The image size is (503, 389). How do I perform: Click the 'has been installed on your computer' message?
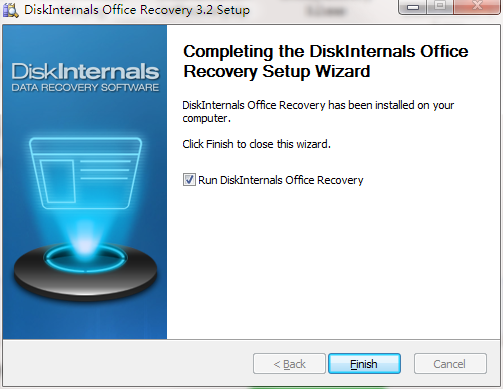coord(318,111)
